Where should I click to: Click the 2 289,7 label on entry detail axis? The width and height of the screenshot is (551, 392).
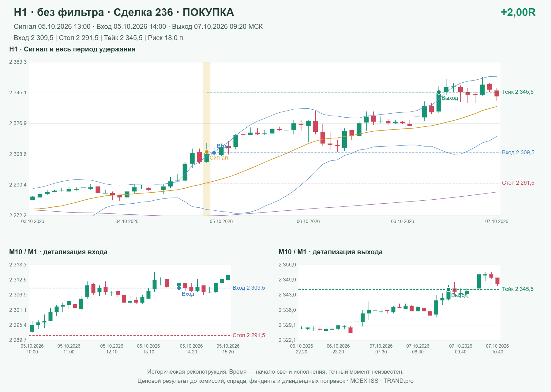click(x=18, y=340)
